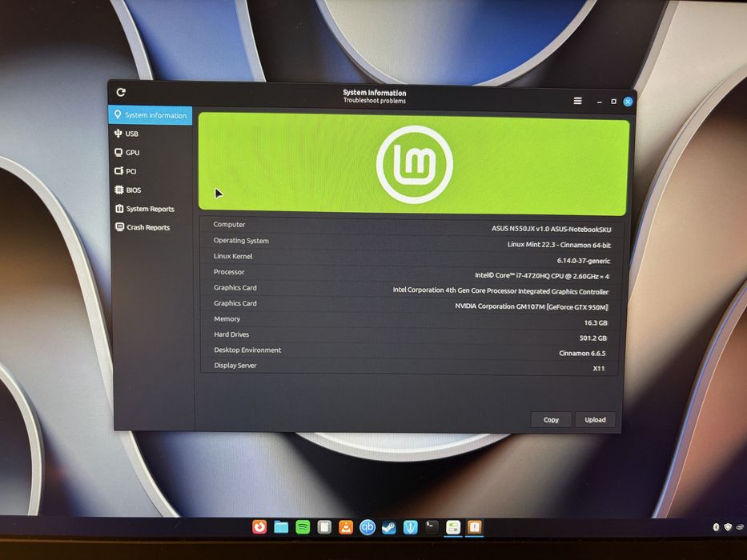This screenshot has width=747, height=560.
Task: Click the NVIDIA GeForce GTX 950M value
Action: (x=531, y=306)
